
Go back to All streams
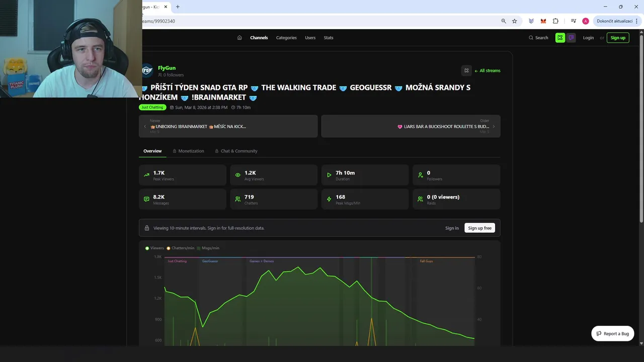click(488, 71)
